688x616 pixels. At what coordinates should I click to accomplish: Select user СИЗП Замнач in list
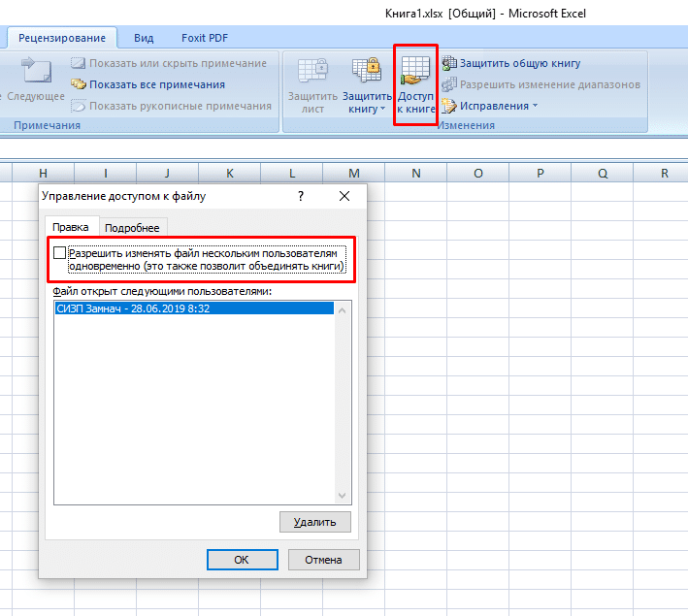click(x=194, y=308)
